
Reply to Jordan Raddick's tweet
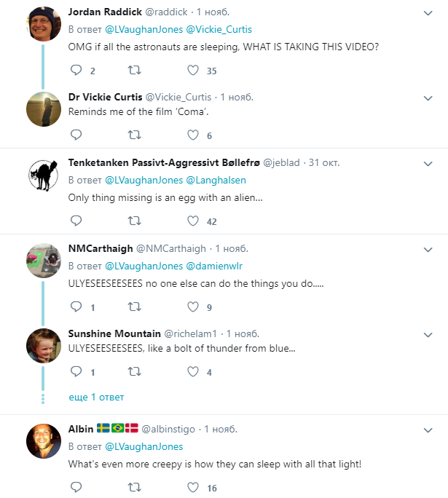coord(76,71)
